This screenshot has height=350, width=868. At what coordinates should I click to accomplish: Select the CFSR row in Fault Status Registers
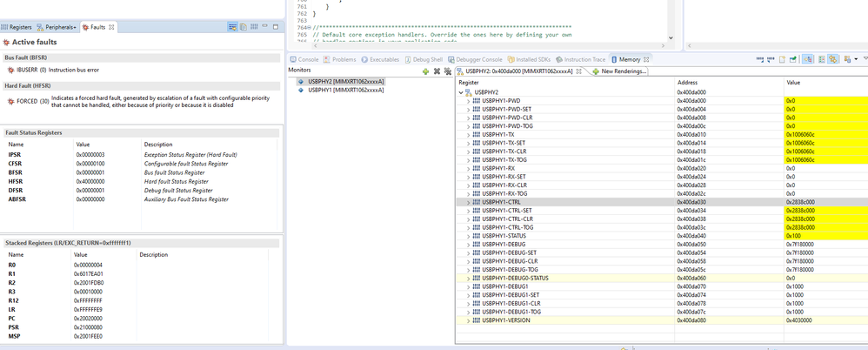(x=138, y=164)
